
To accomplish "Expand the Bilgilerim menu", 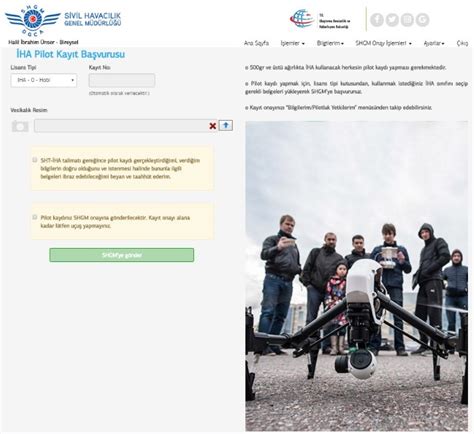I will [x=330, y=43].
